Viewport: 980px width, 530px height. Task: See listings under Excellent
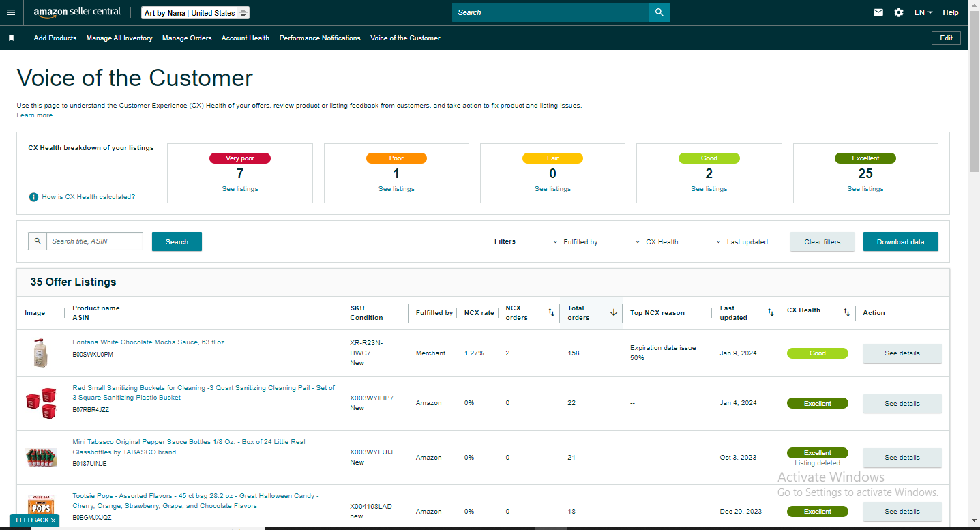865,189
